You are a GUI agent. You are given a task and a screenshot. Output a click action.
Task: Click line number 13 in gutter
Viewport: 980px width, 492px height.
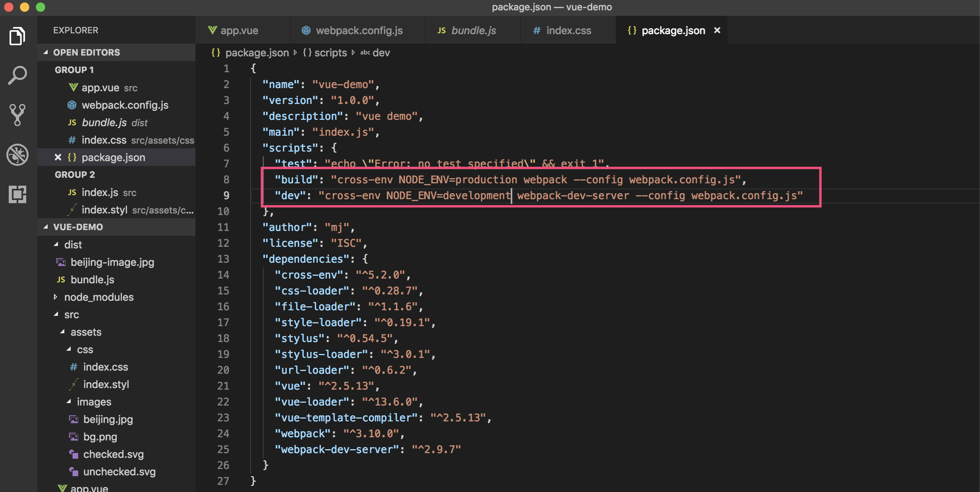pyautogui.click(x=223, y=259)
